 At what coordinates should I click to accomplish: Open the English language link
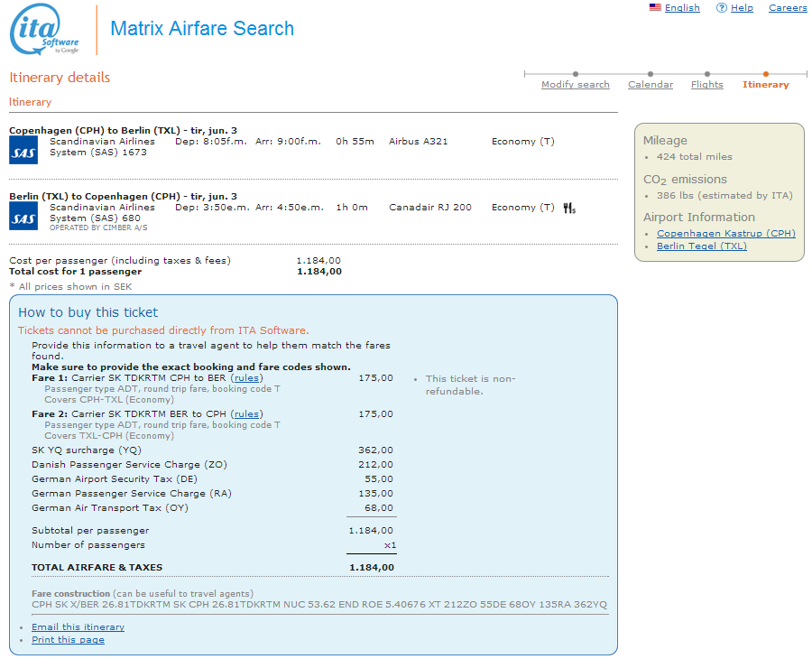point(682,8)
